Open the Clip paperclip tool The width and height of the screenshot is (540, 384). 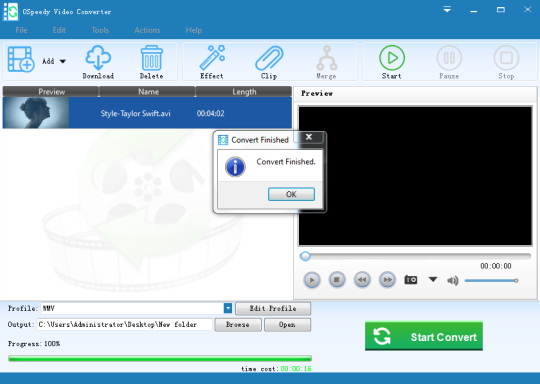coord(269,62)
